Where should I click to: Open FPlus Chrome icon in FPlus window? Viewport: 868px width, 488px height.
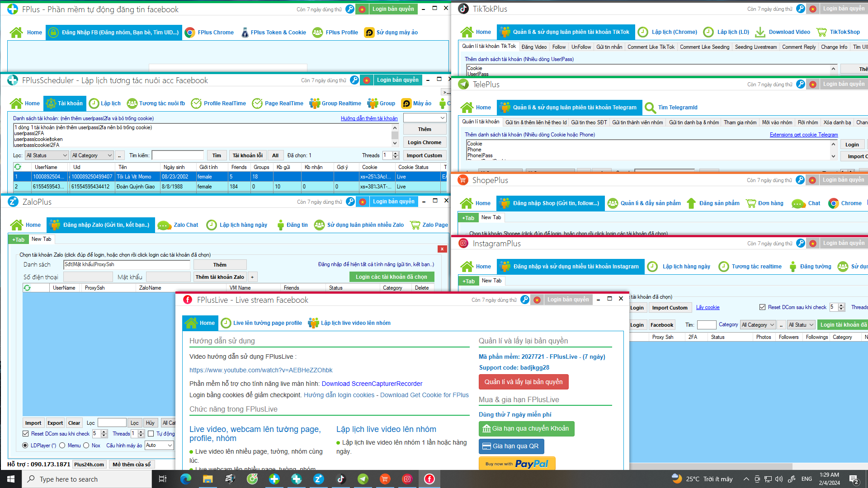[190, 33]
